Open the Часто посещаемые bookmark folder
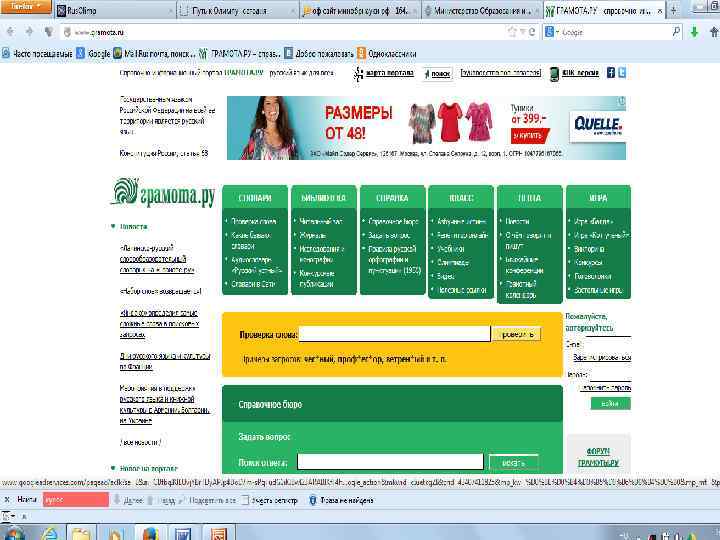The width and height of the screenshot is (720, 540). tap(37, 54)
